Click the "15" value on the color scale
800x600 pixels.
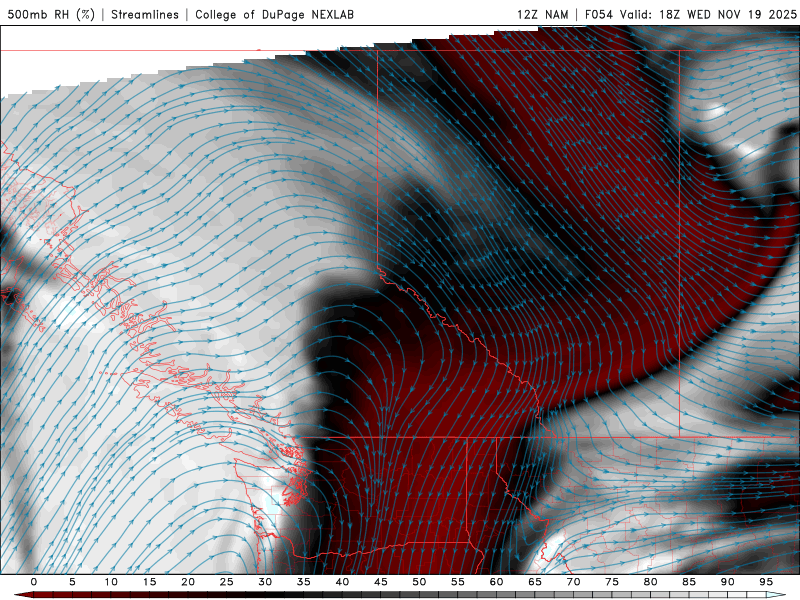[149, 582]
